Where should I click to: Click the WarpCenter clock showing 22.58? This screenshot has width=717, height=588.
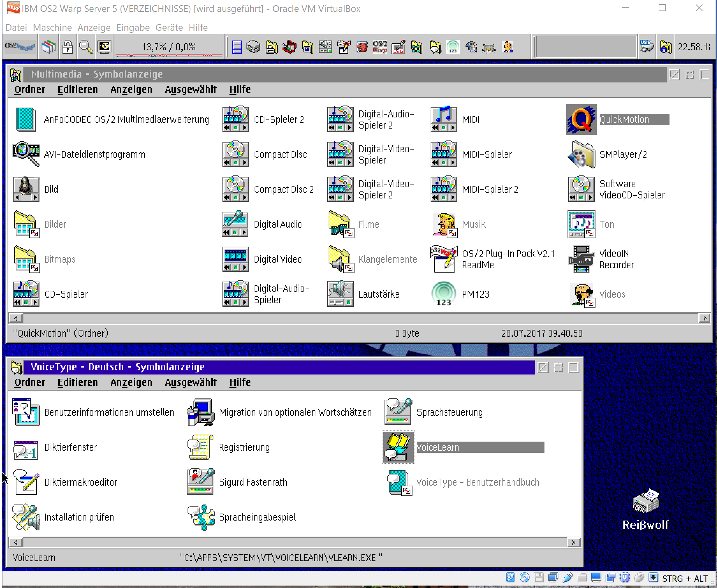point(694,47)
